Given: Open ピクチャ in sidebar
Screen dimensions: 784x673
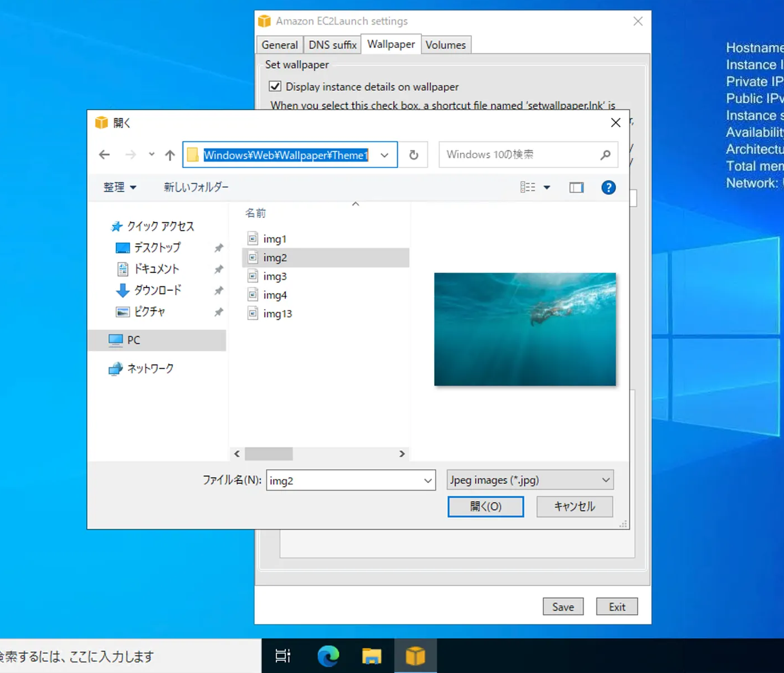Looking at the screenshot, I should point(141,311).
